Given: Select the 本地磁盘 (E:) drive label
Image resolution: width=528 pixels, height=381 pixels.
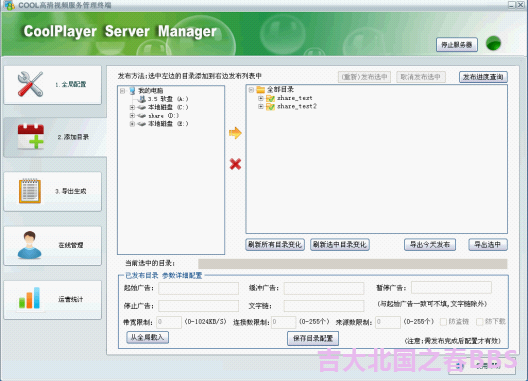Looking at the screenshot, I should (x=168, y=124).
